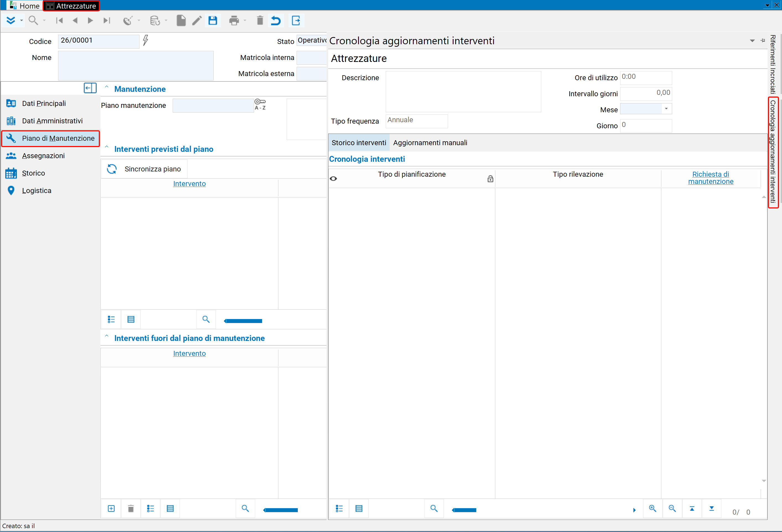
Task: Click search icon under Interventi previsti grid
Action: coord(206,319)
